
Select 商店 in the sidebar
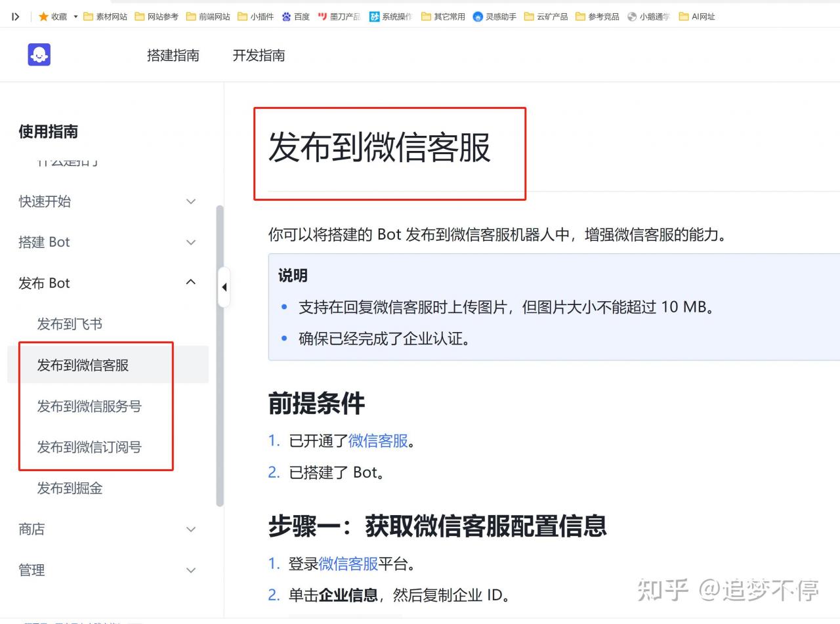pos(31,529)
